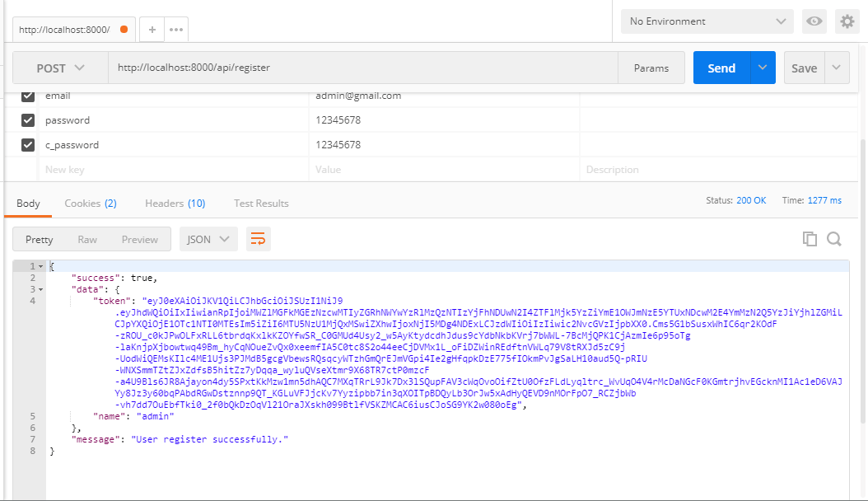868x501 pixels.
Task: Open the environment quick look eye icon
Action: click(x=814, y=21)
